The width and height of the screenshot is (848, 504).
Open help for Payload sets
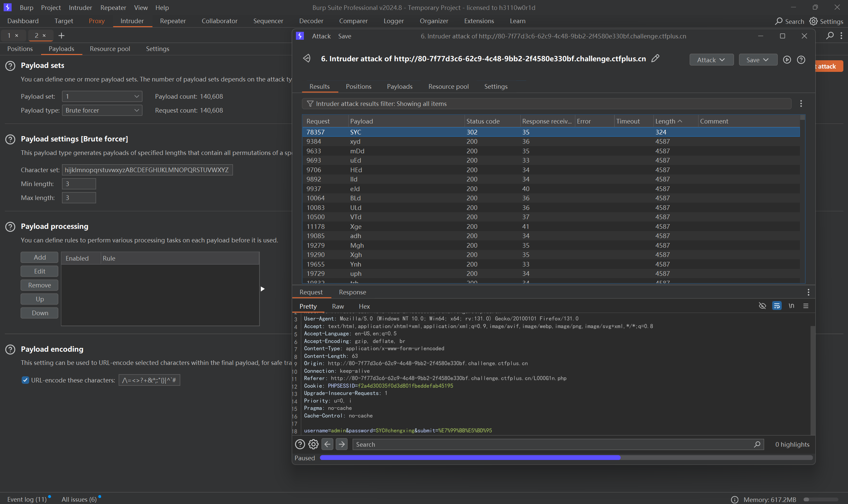pos(10,66)
